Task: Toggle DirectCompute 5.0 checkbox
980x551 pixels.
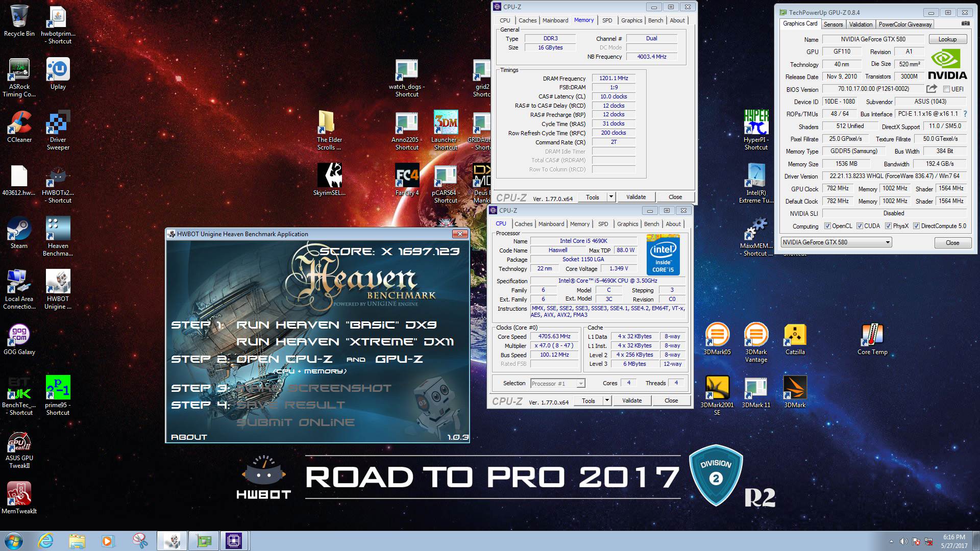Action: pos(917,226)
